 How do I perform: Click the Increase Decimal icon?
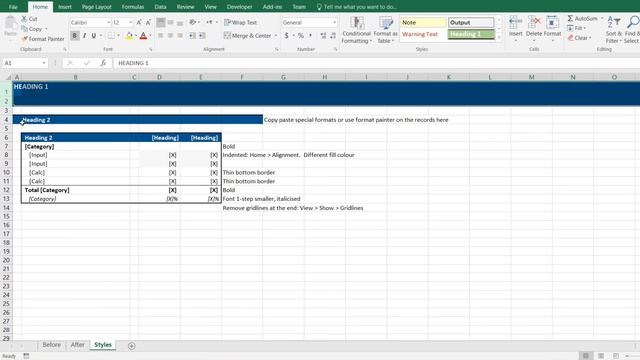click(x=323, y=36)
